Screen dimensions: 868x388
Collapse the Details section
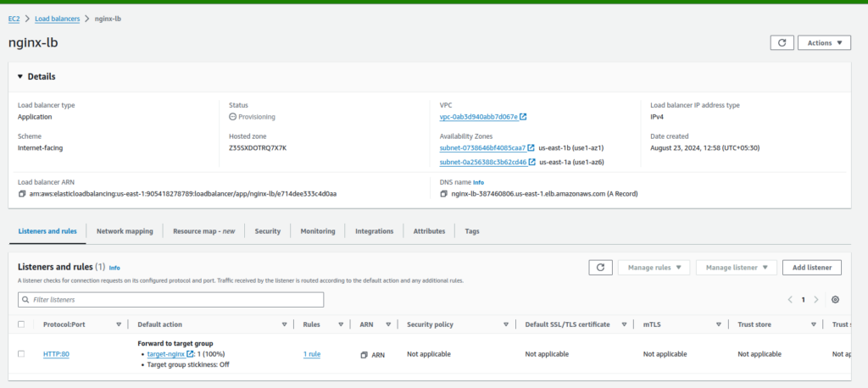[x=22, y=76]
